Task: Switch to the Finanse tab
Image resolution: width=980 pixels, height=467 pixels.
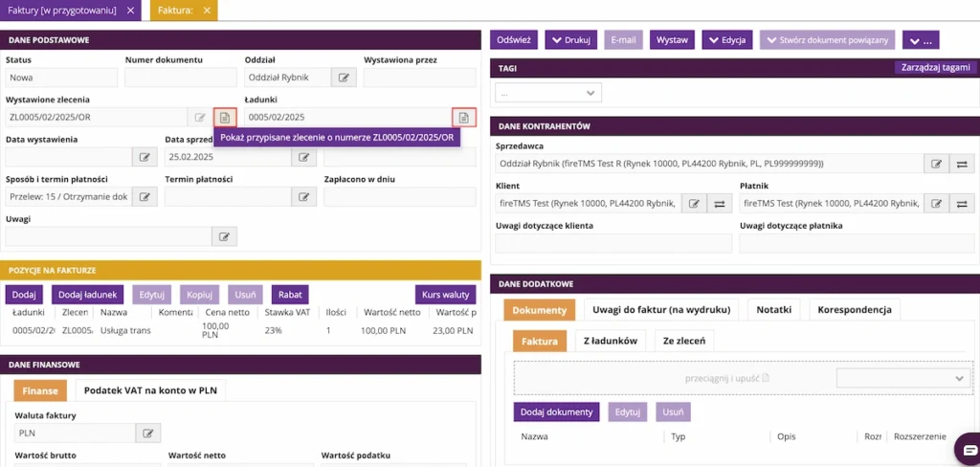Action: [40, 390]
